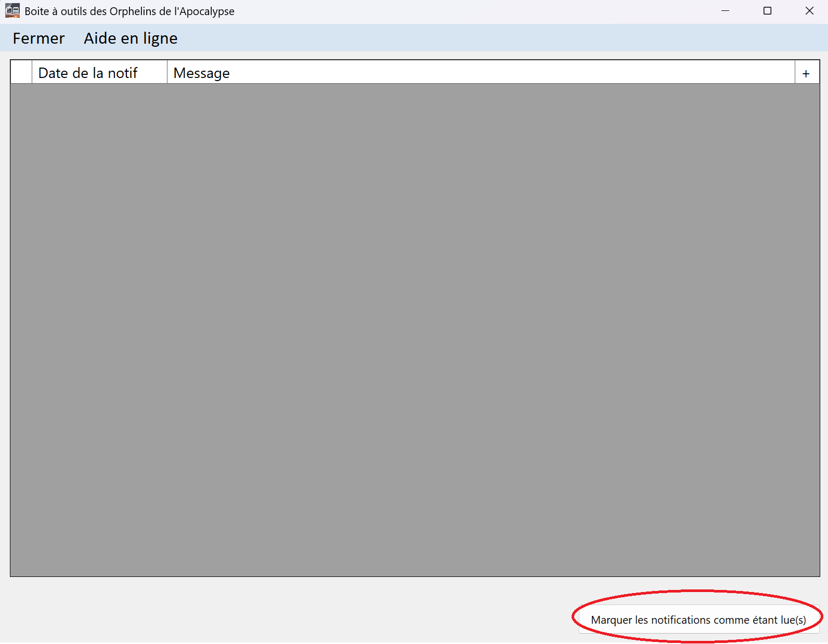
Task: Open the Aide en ligne menu
Action: coord(131,38)
